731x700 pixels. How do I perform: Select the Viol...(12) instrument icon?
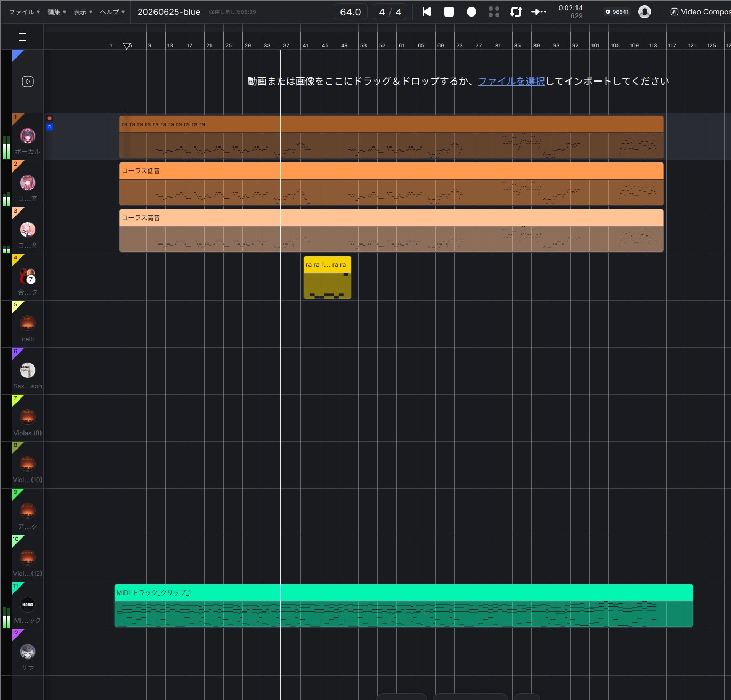click(28, 558)
